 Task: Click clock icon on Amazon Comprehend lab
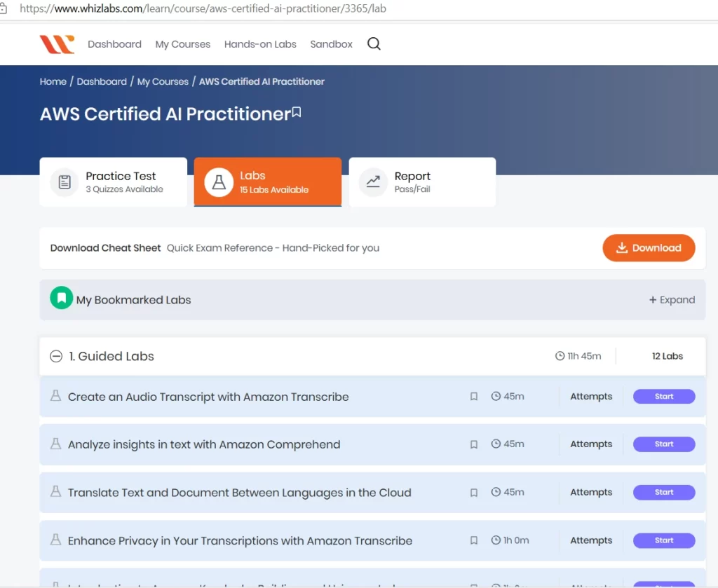(x=496, y=444)
